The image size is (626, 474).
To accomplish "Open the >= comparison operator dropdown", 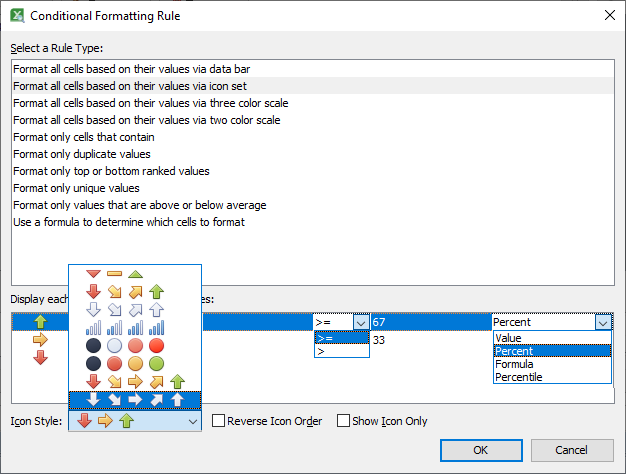I will 359,322.
